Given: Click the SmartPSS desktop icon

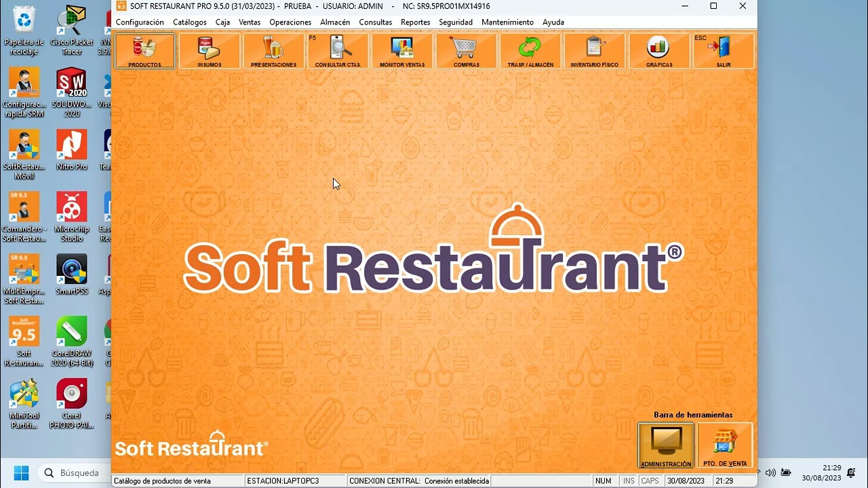Looking at the screenshot, I should pyautogui.click(x=72, y=274).
